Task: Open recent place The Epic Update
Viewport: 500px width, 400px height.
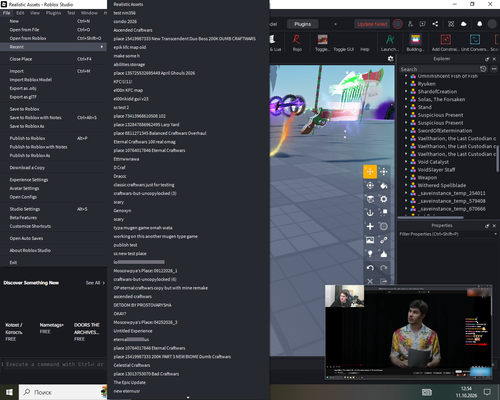Action: click(x=188, y=383)
